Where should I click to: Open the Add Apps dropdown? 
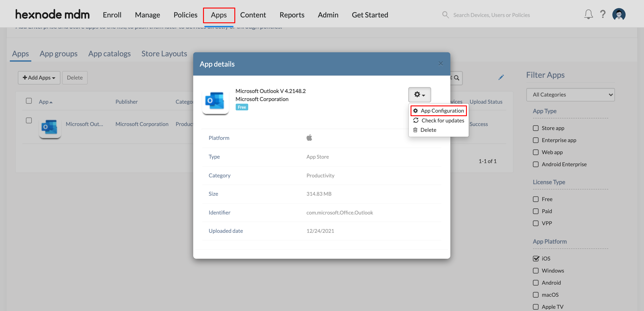tap(39, 78)
